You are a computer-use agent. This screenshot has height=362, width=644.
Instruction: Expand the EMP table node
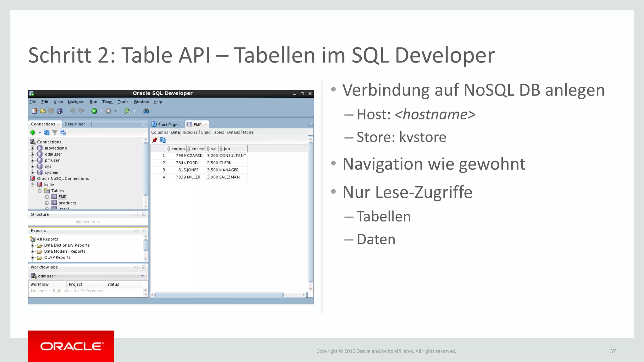pos(47,197)
